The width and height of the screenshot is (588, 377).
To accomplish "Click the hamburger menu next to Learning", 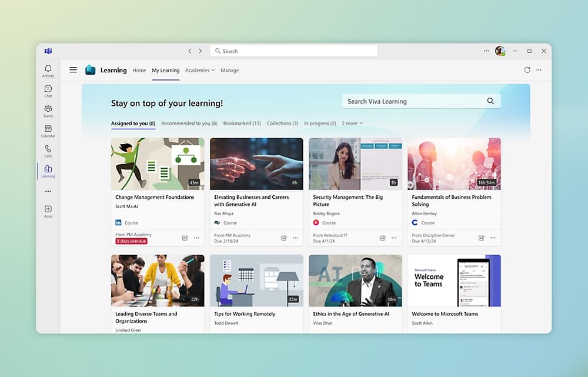I will 73,70.
